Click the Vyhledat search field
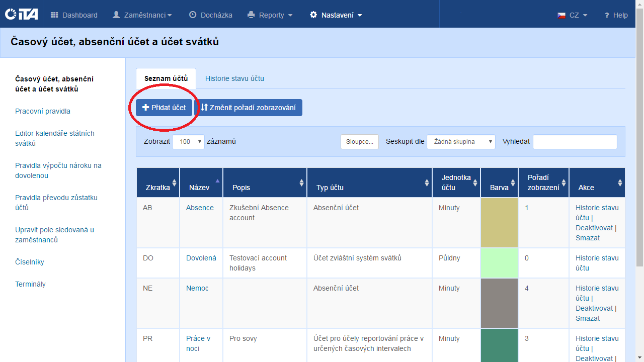The width and height of the screenshot is (644, 362). coord(575,142)
